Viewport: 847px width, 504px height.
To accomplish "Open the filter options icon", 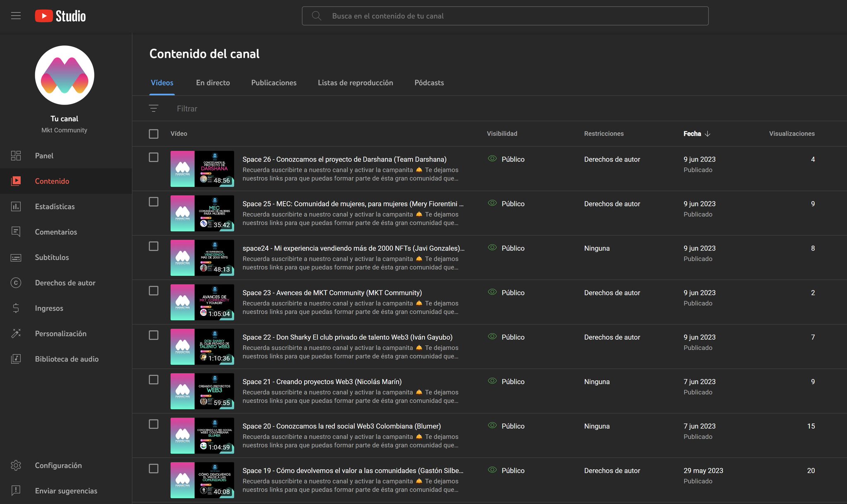I will 153,108.
